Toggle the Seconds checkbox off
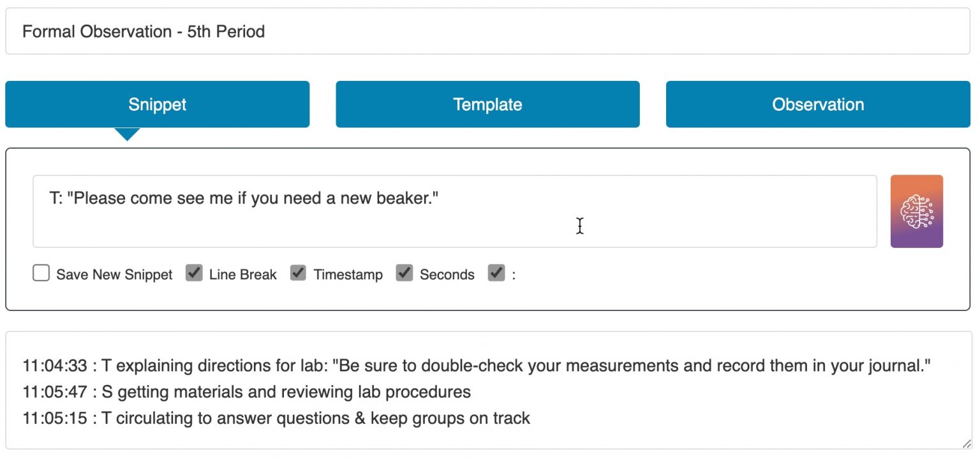Image resolution: width=980 pixels, height=459 pixels. point(404,273)
